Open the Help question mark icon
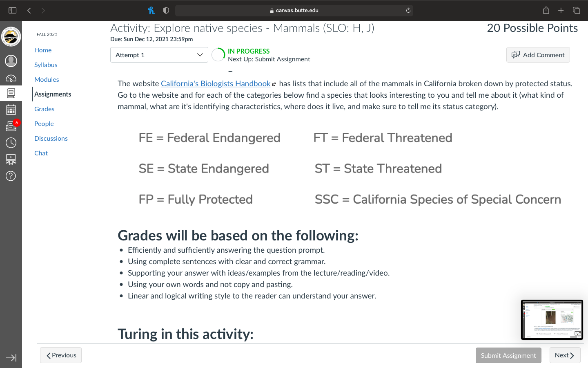This screenshot has height=368, width=588. pos(11,176)
